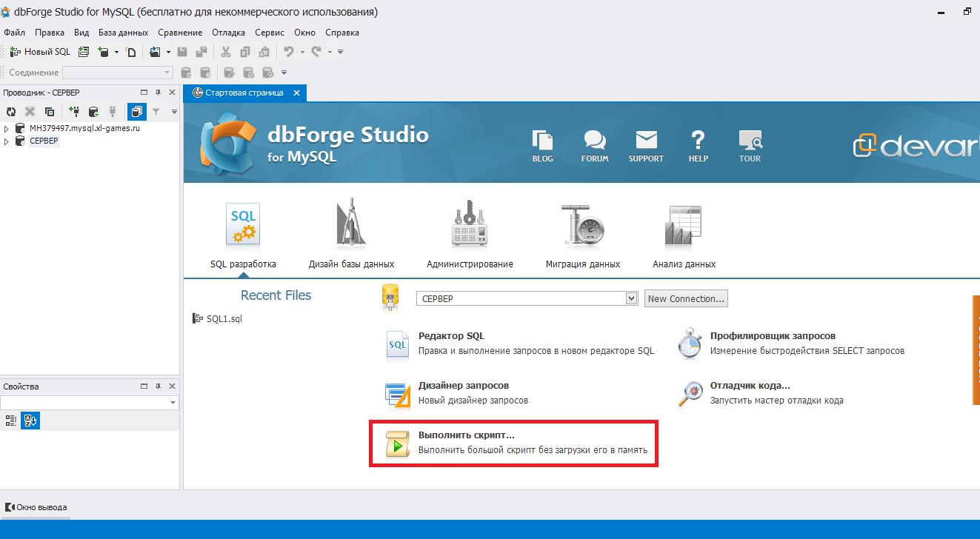Click the Новый SQL toolbar button

(x=40, y=52)
